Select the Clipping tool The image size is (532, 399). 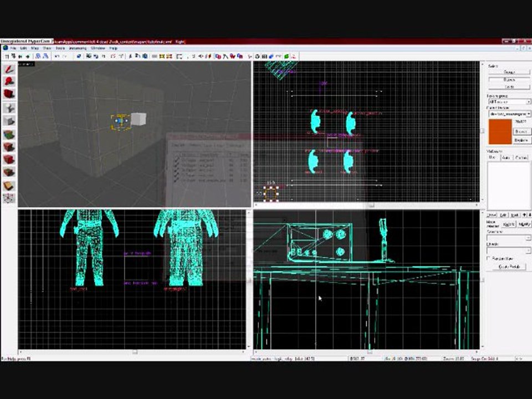point(9,186)
